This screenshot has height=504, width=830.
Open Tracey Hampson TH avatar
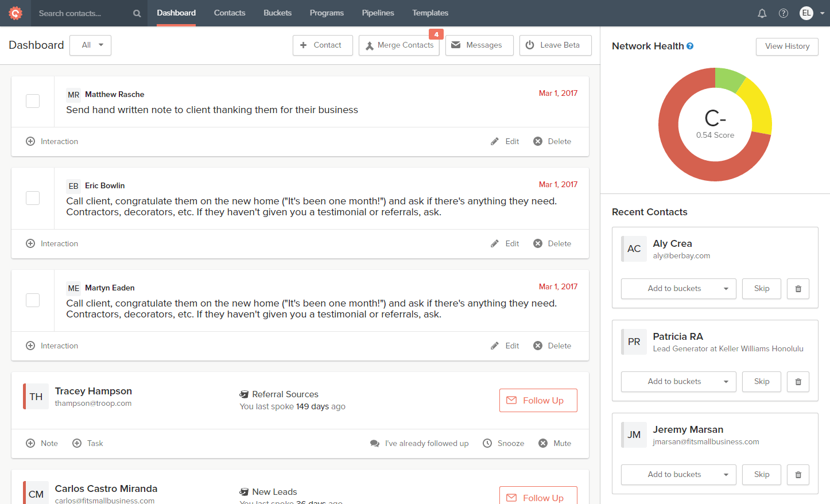[36, 397]
